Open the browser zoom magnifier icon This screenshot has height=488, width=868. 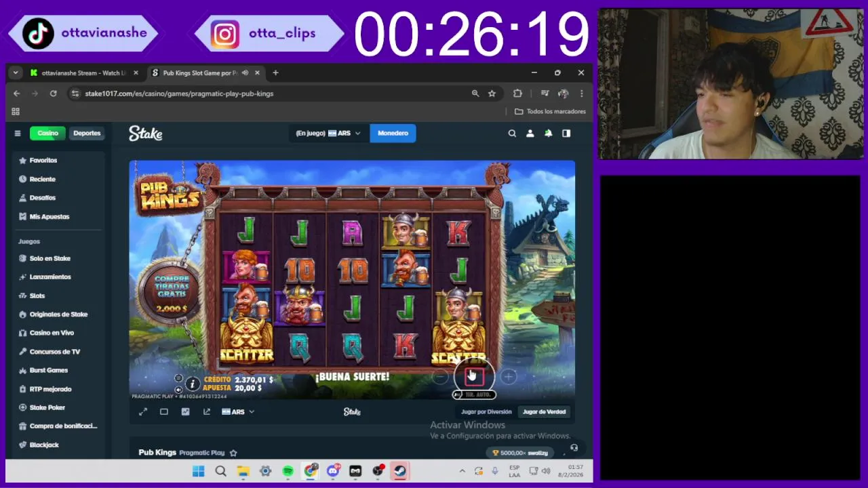475,94
